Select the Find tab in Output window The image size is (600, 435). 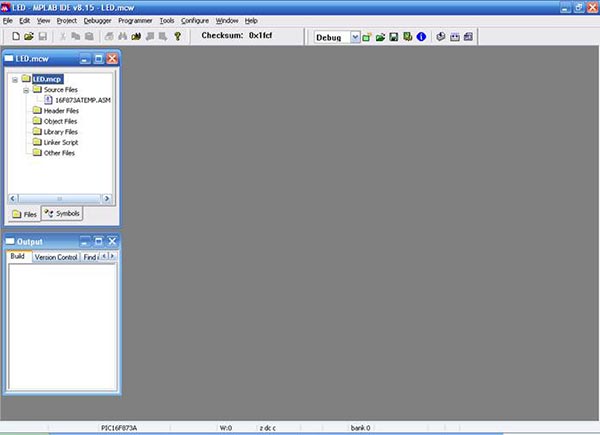(x=90, y=257)
